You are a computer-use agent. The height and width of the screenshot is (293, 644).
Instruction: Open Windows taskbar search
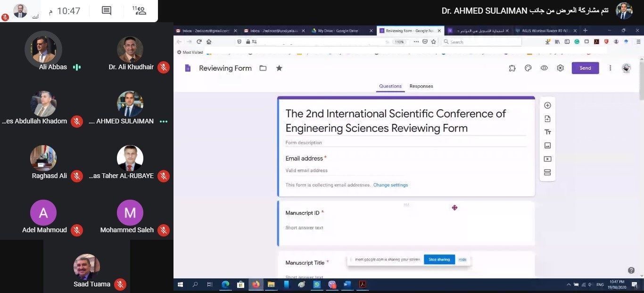click(x=195, y=285)
